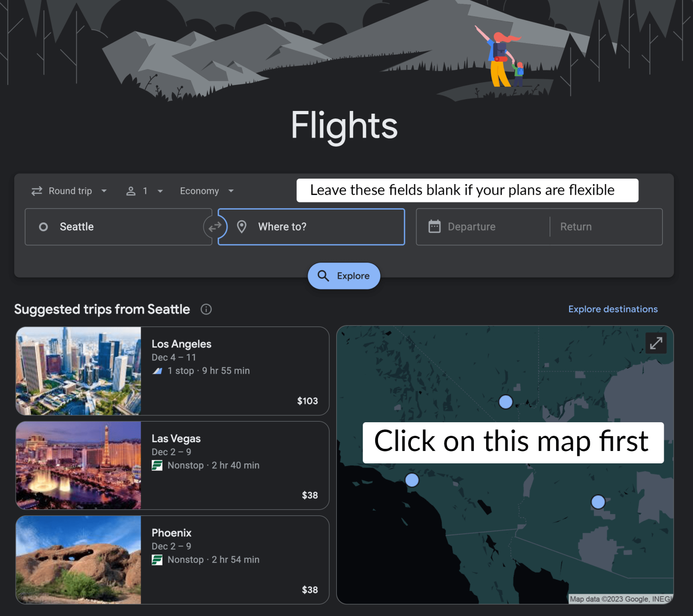Click the magnifier icon on Explore button
This screenshot has width=693, height=616.
[323, 276]
